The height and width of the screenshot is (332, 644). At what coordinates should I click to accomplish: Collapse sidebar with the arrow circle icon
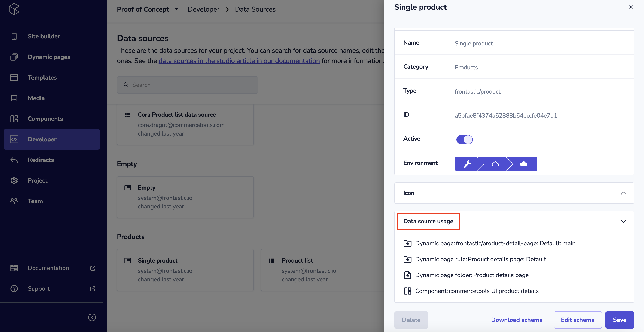pyautogui.click(x=92, y=317)
